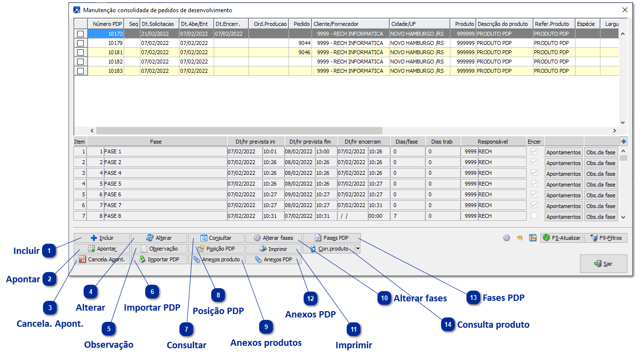Click Obs.da fase button for FASE 5
Screen dimensions: 644x359
click(600, 185)
